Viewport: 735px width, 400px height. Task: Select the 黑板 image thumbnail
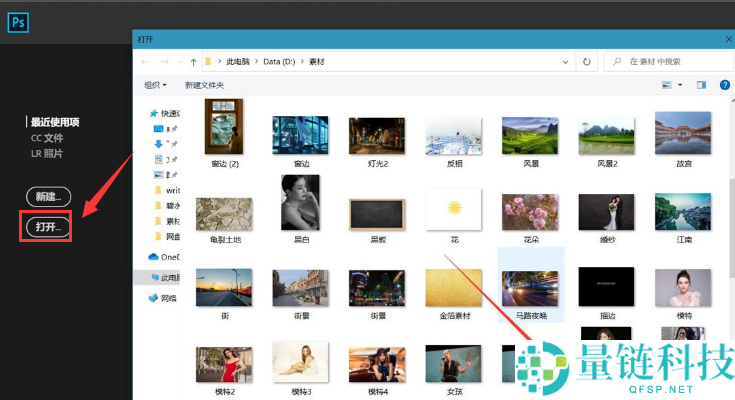[x=377, y=215]
